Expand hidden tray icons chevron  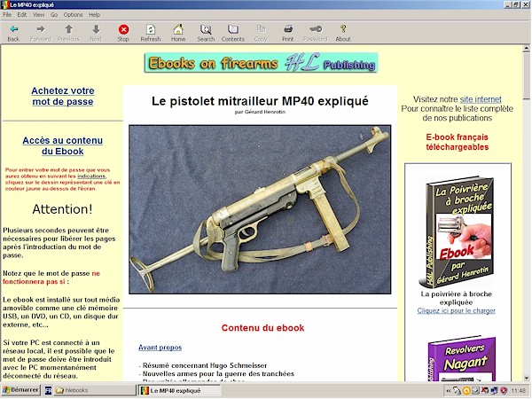(x=449, y=391)
